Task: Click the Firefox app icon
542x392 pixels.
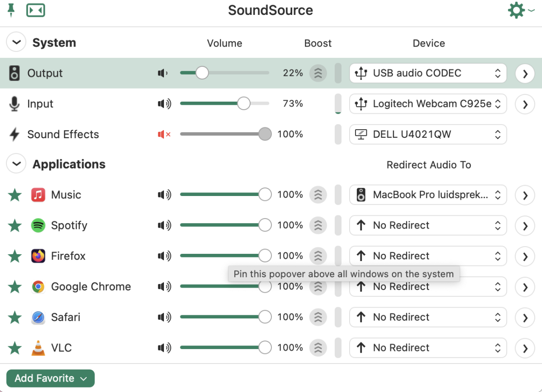Action: coord(38,256)
